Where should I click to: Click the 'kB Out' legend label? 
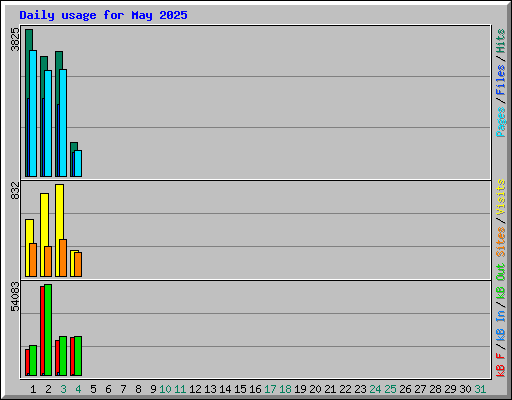point(501,282)
